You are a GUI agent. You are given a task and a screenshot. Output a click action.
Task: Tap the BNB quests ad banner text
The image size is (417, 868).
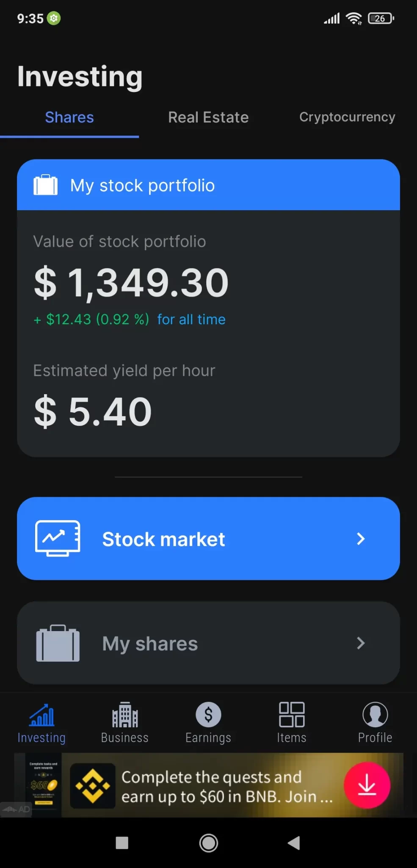point(226,787)
